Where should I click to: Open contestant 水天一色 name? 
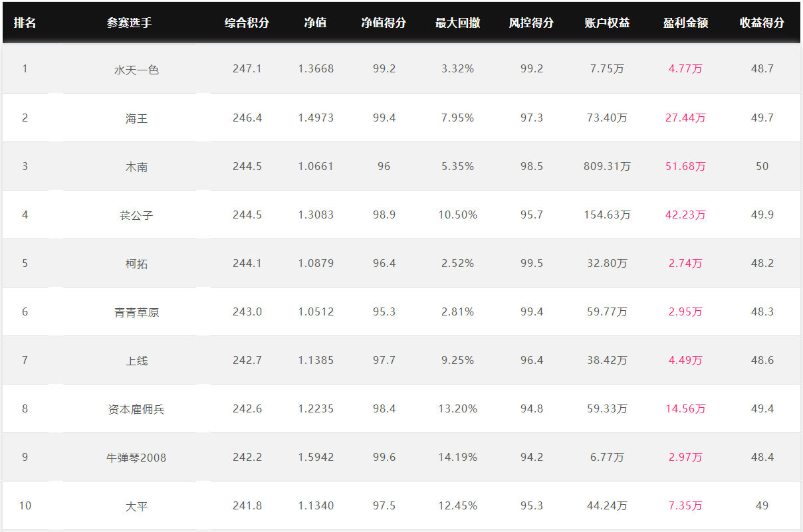[x=136, y=69]
